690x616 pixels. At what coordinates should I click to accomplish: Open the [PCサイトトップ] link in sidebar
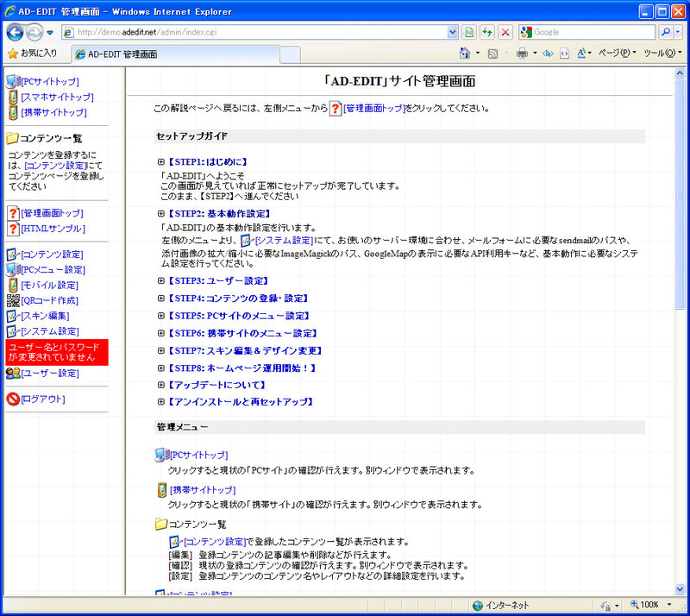pyautogui.click(x=50, y=82)
